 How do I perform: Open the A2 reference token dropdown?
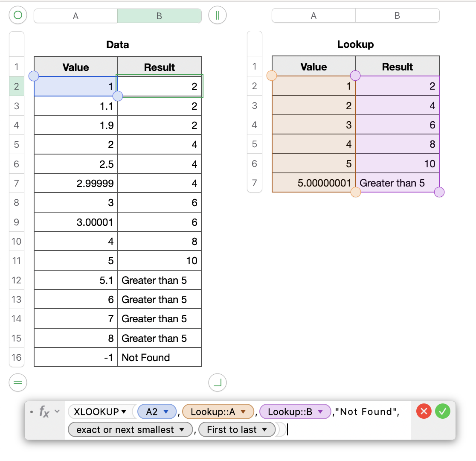(x=166, y=412)
